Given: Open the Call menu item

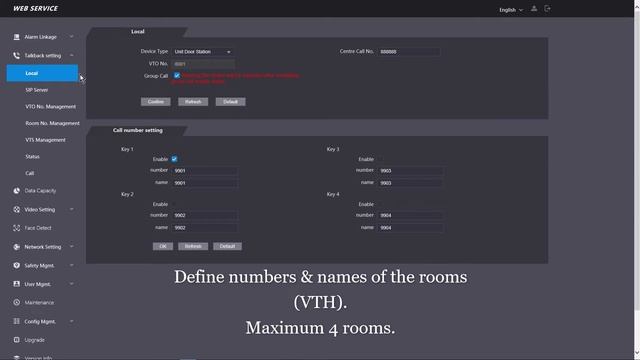Looking at the screenshot, I should point(30,173).
